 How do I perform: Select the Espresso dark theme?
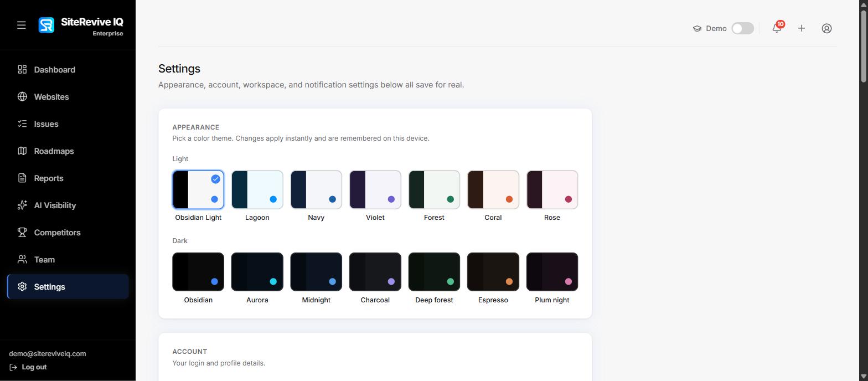(x=493, y=272)
